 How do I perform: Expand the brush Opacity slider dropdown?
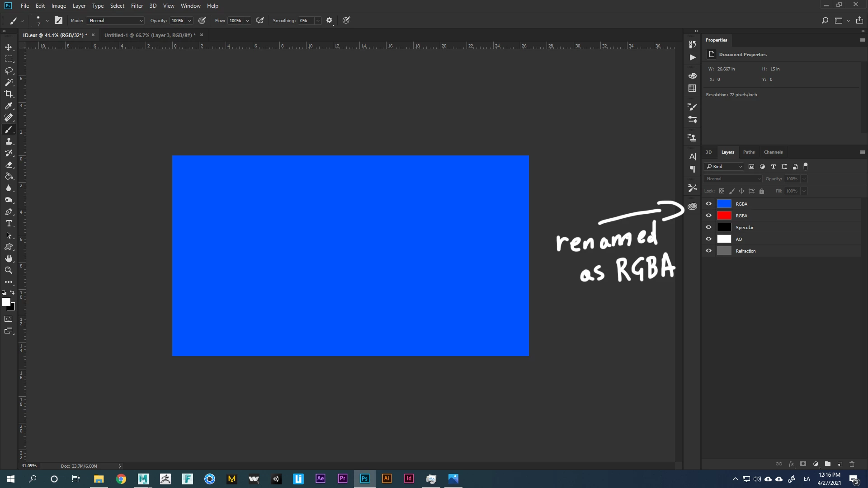point(189,21)
